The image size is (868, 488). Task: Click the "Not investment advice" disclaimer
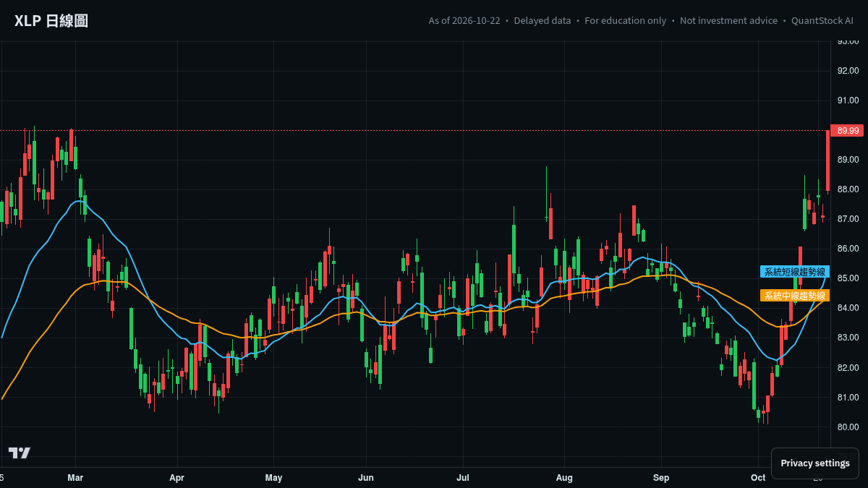pos(729,21)
